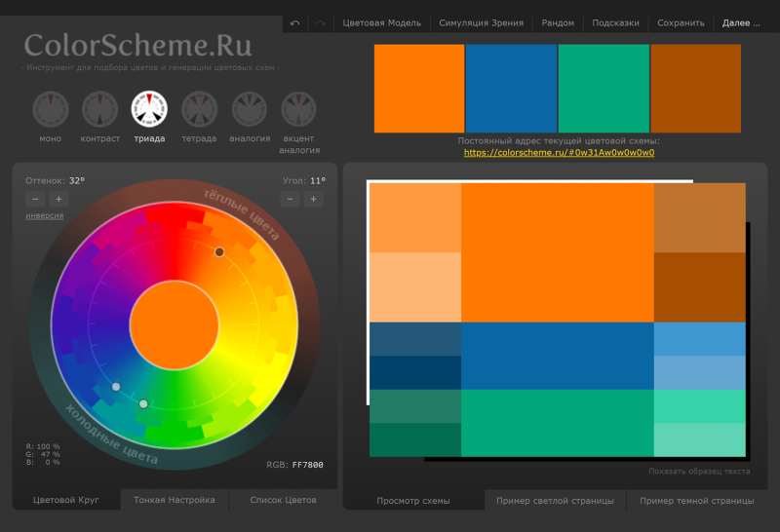Image resolution: width=780 pixels, height=532 pixels.
Task: Select the моно color scheme icon
Action: 51,109
